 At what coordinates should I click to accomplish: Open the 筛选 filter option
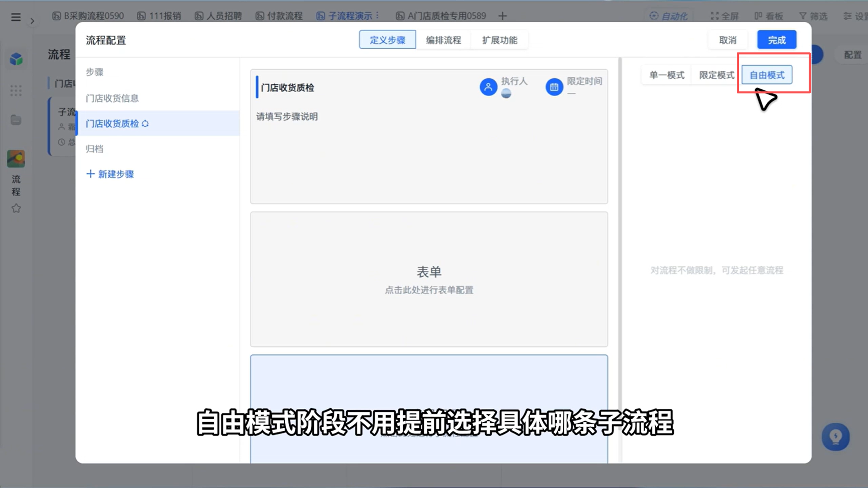[x=813, y=16]
